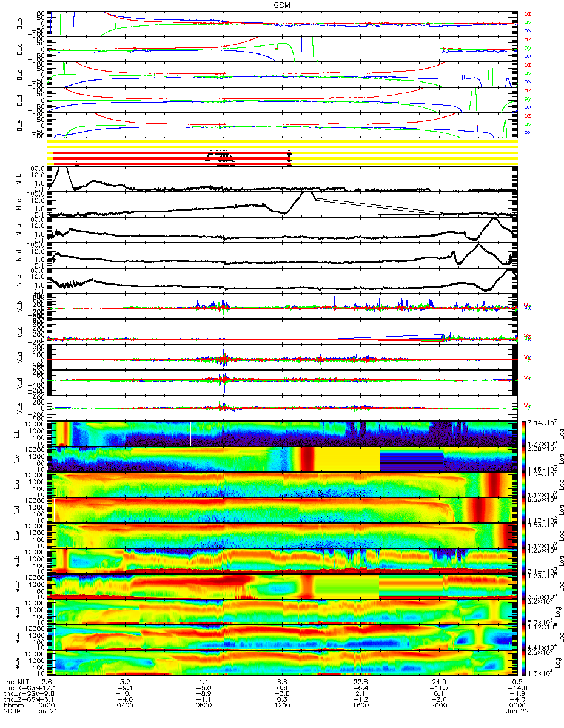Click the GSM title at top
This screenshot has height=728, width=564.
pyautogui.click(x=281, y=4)
